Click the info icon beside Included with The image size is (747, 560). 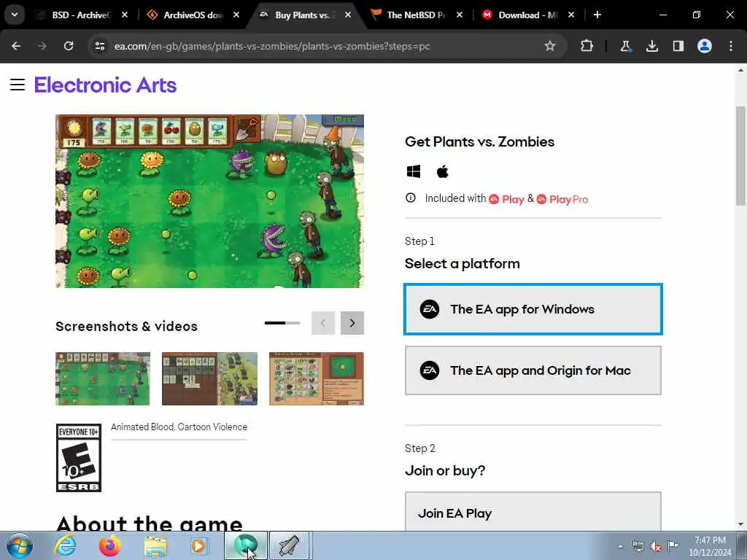coord(411,198)
